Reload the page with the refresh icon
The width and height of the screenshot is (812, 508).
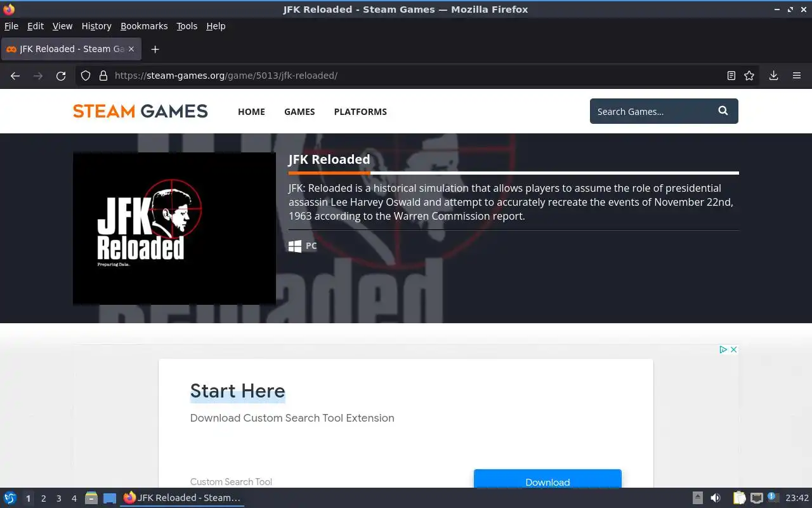click(x=61, y=76)
